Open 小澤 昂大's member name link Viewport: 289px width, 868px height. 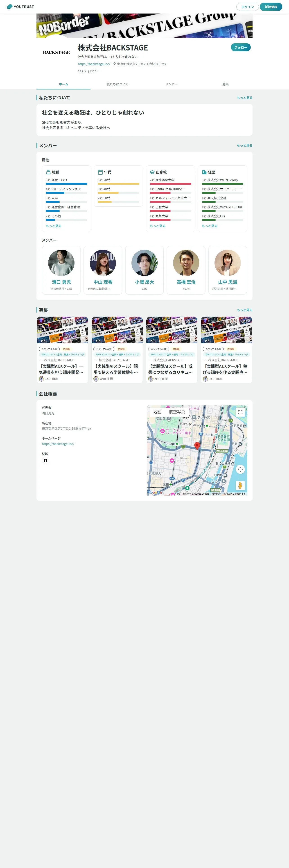[144, 282]
